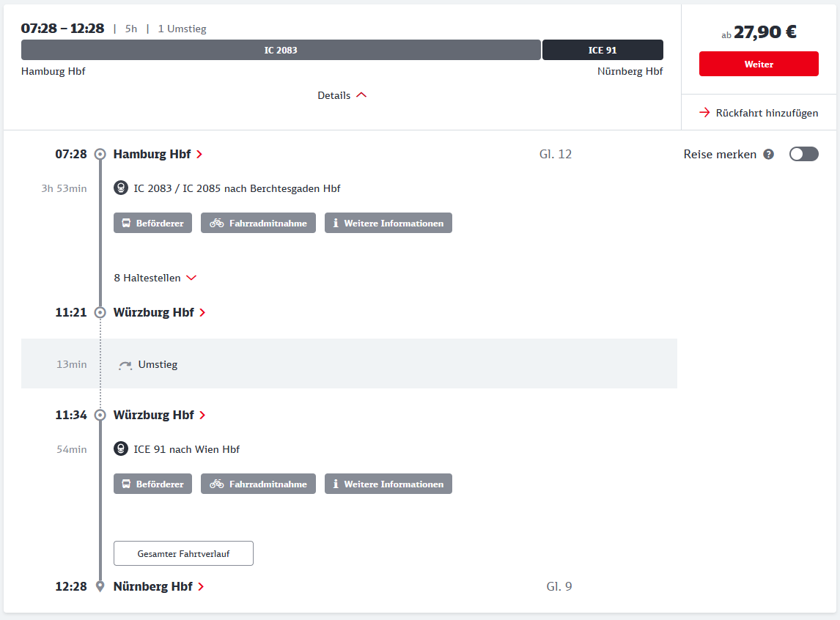This screenshot has width=840, height=620.
Task: Click the arrow icon before Rückfahrt hinzufügen
Action: [704, 113]
